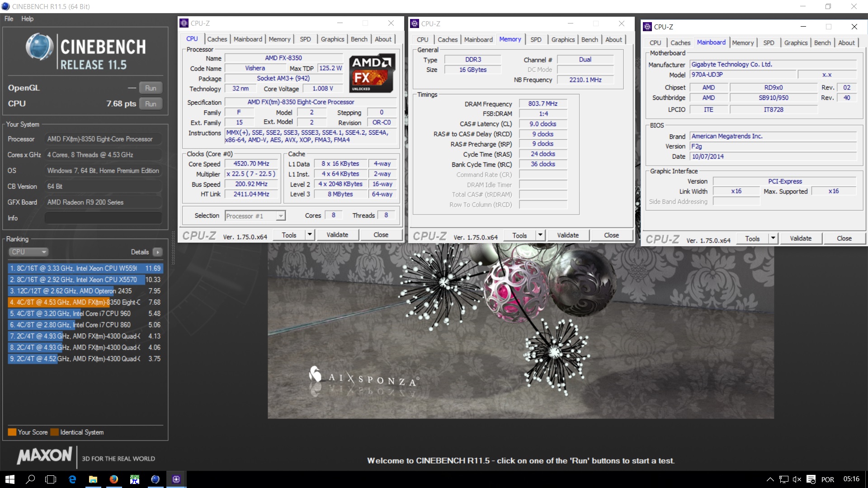Viewport: 868px width, 488px height.
Task: Launch Edge browser from taskbar
Action: (x=72, y=479)
